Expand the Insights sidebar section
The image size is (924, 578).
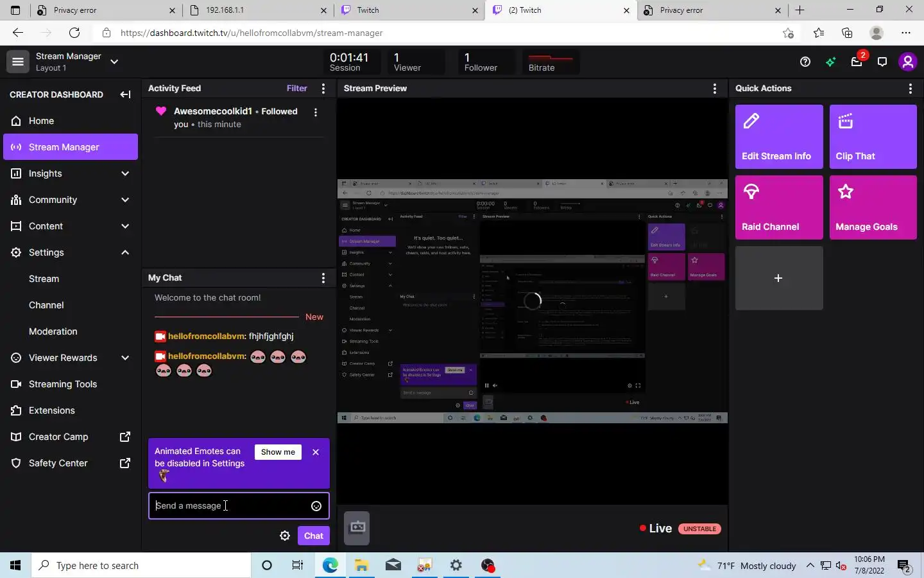click(x=125, y=173)
